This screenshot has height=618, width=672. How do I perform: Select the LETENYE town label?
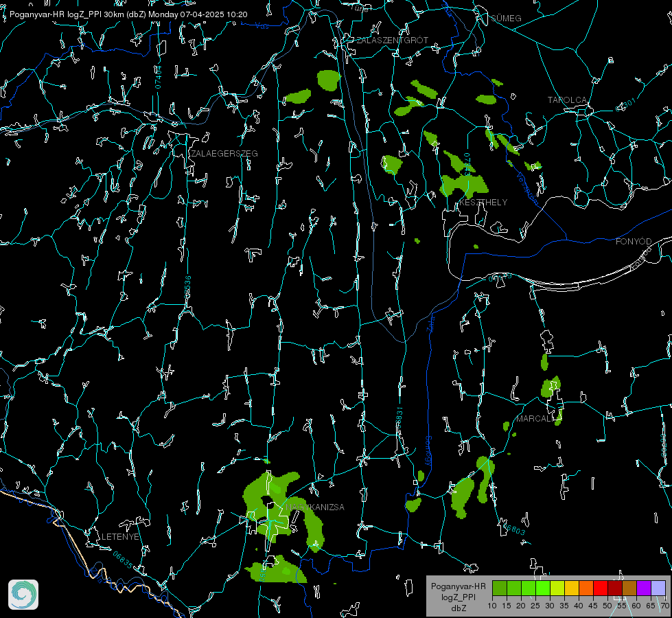click(120, 536)
